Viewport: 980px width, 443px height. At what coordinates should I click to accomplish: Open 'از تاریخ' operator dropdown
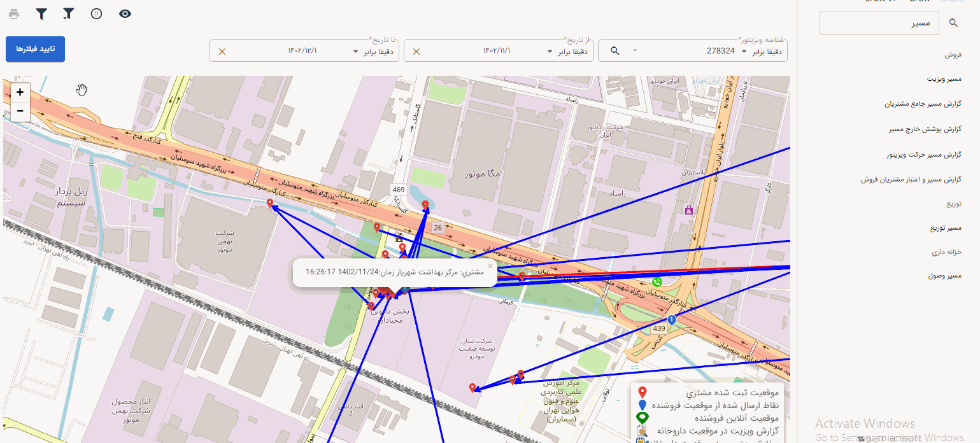(x=571, y=51)
